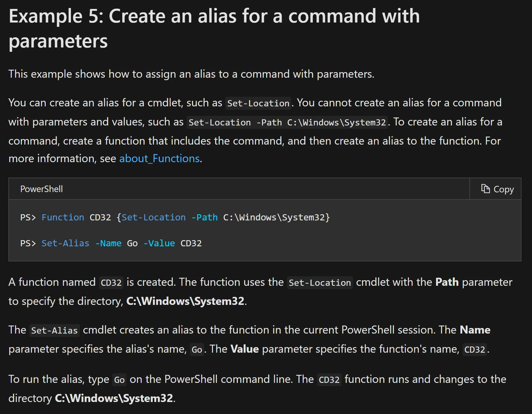Image resolution: width=532 pixels, height=414 pixels.
Task: Click Set-Location inside the code block
Action: click(x=154, y=217)
